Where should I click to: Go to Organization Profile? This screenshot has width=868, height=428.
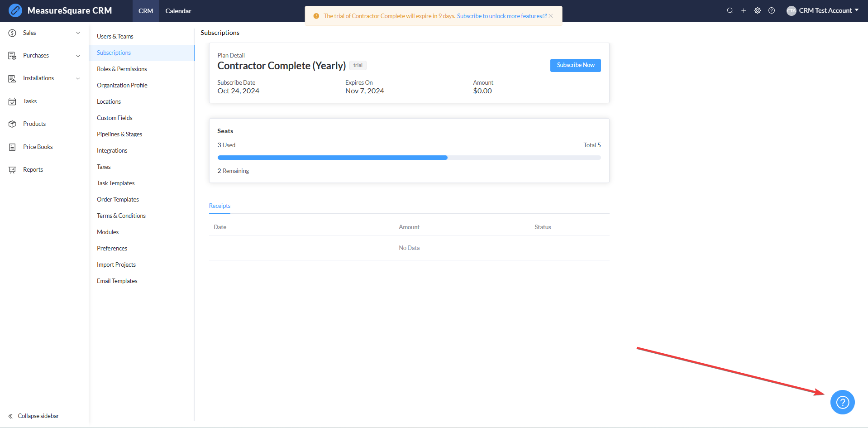pyautogui.click(x=142, y=86)
